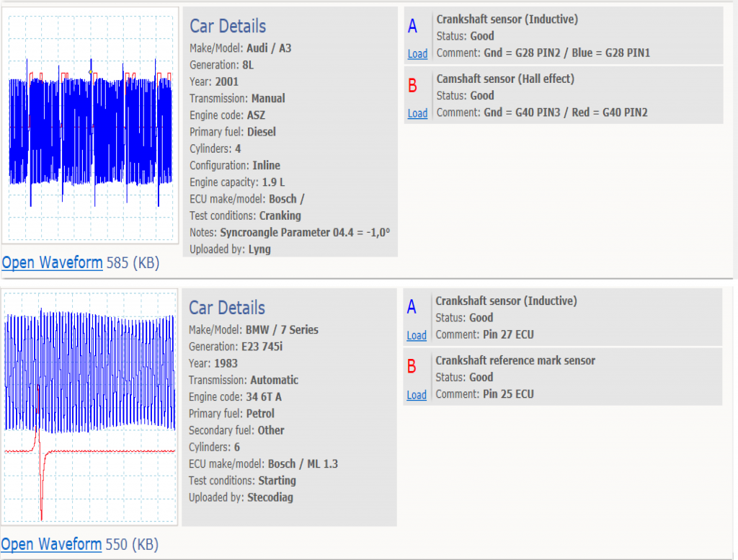
Task: Click the Pin 25 ECU comment
Action: pos(508,394)
